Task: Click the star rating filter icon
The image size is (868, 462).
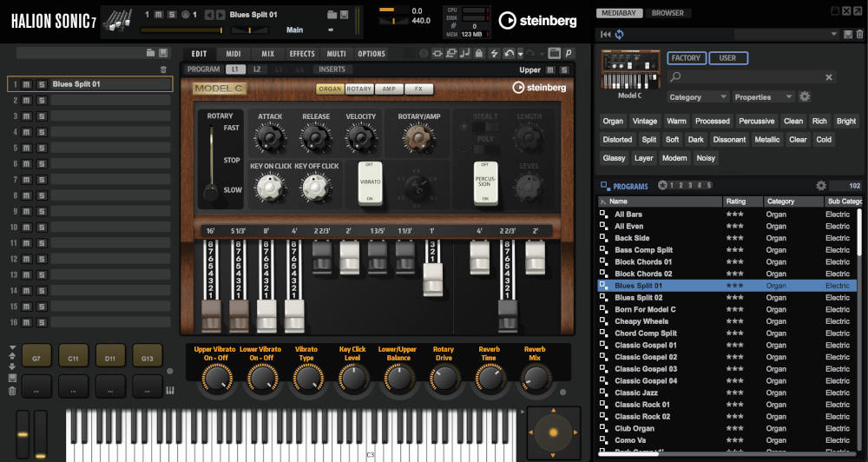Action: coord(662,185)
